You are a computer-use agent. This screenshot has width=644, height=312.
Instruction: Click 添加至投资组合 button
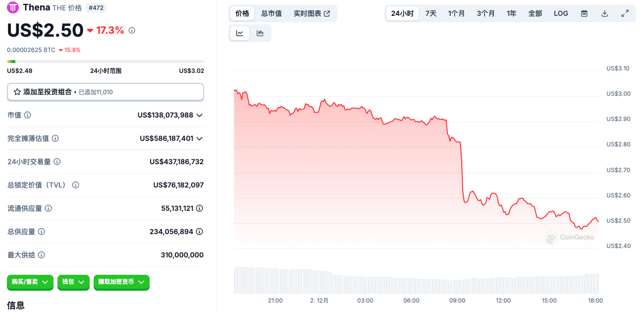pos(106,92)
